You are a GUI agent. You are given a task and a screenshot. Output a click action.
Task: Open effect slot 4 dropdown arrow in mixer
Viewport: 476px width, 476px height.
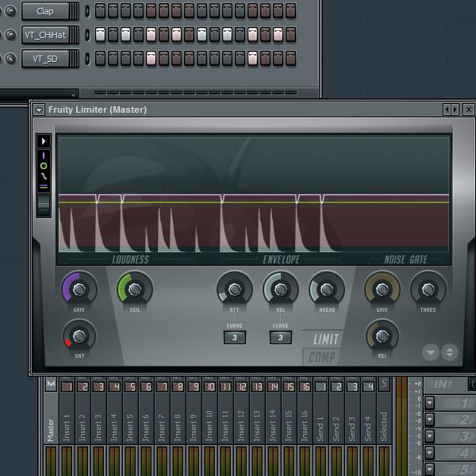(429, 453)
